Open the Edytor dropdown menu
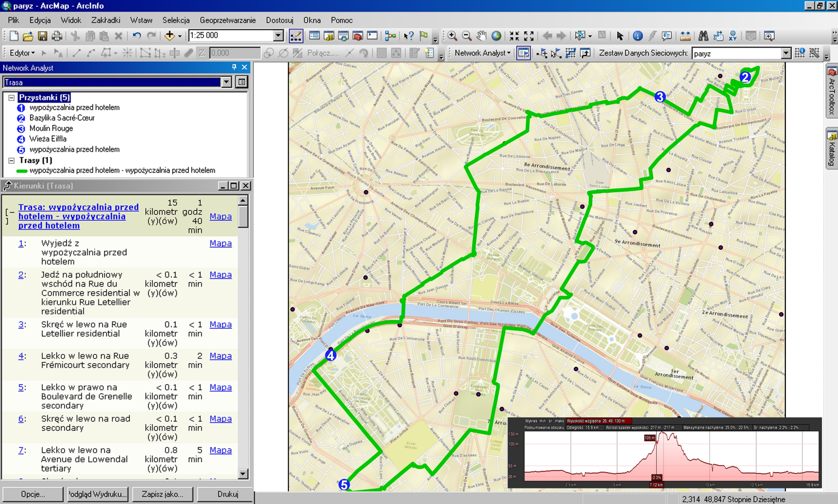This screenshot has width=838, height=504. click(x=22, y=53)
